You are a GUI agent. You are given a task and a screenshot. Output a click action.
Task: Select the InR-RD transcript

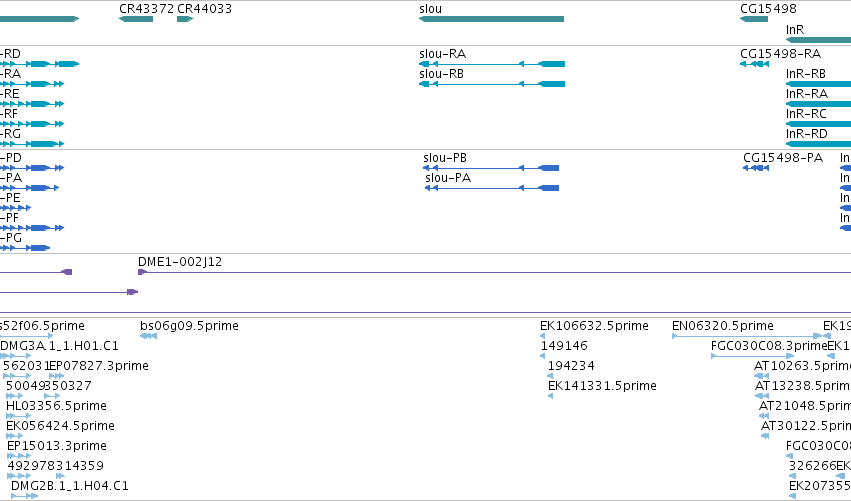click(x=818, y=144)
